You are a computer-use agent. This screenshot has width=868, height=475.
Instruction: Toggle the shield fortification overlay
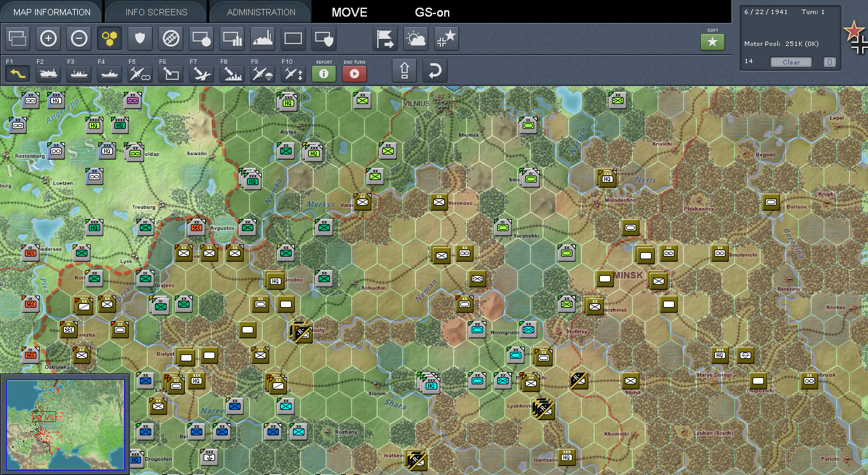(x=140, y=39)
